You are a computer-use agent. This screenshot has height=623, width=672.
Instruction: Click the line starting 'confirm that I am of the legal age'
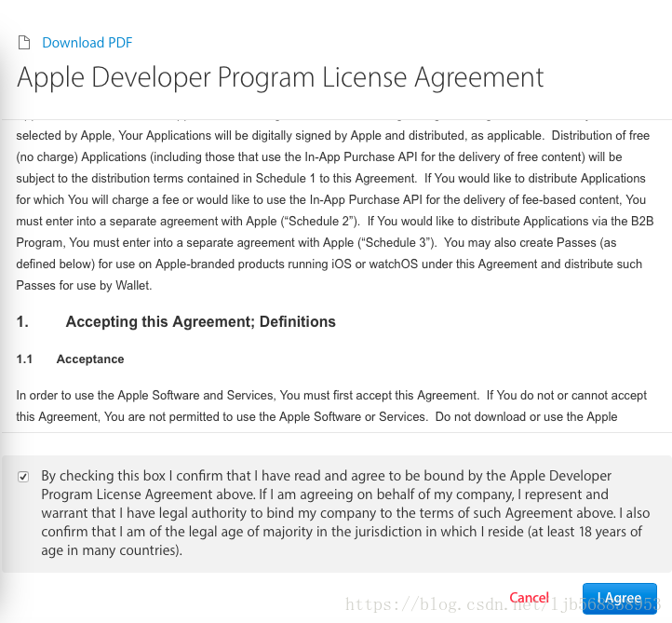[342, 532]
